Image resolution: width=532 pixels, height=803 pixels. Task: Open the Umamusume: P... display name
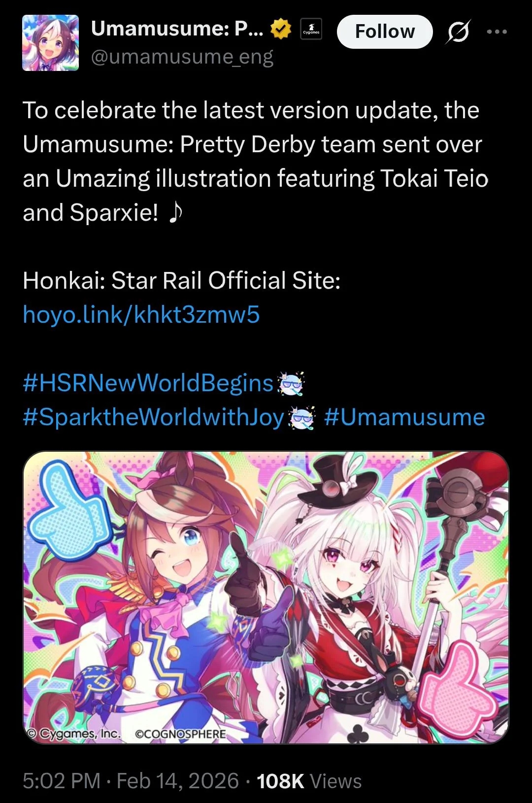[177, 29]
